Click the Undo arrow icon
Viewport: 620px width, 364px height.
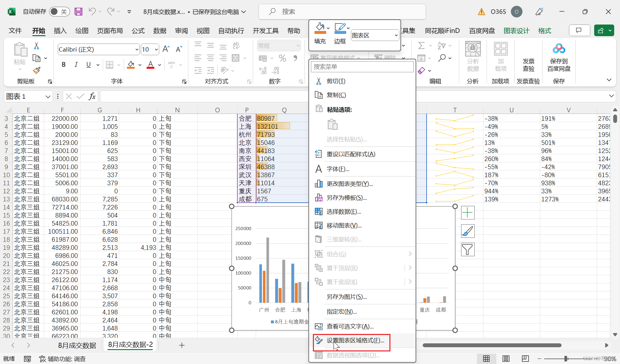pos(92,12)
